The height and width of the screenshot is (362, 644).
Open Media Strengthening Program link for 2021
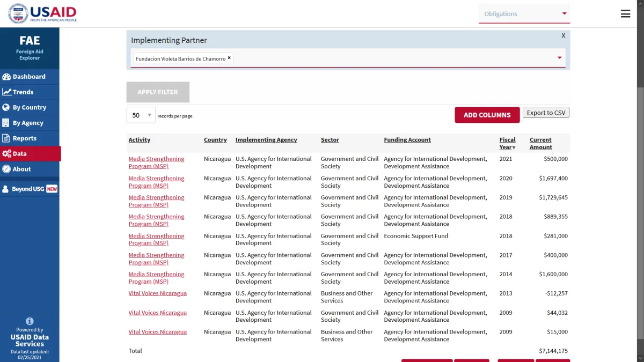click(156, 162)
